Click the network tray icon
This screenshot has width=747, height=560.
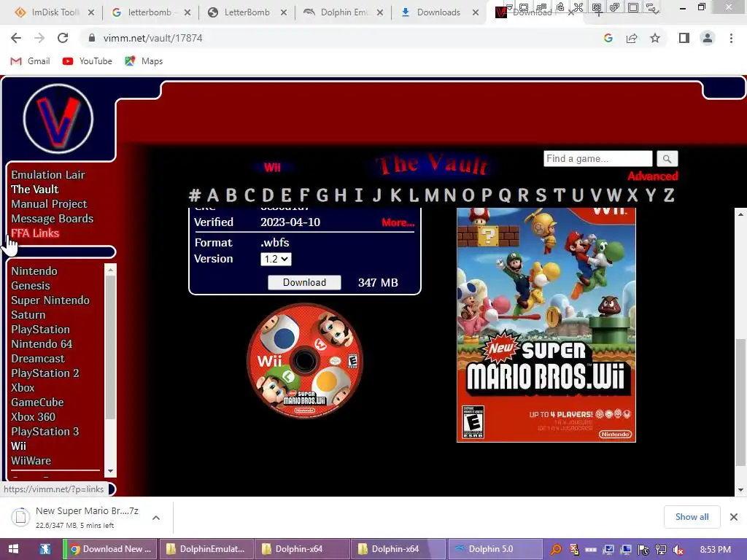pos(660,550)
